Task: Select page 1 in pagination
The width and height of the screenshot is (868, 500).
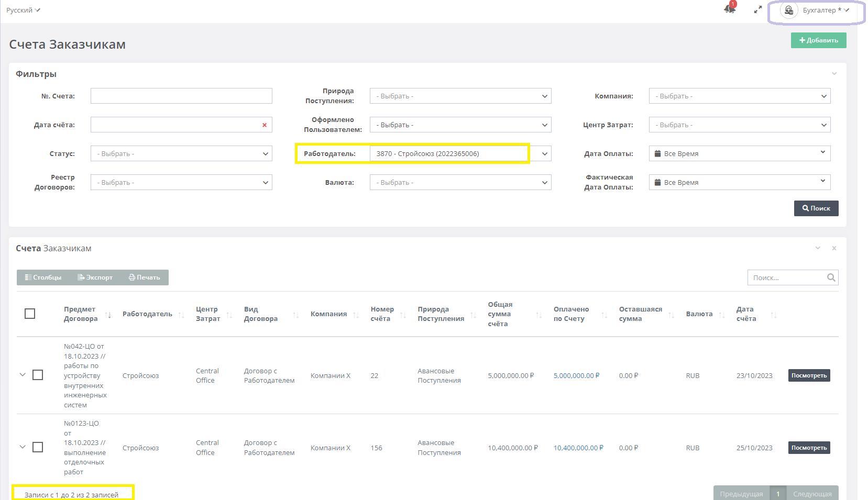Action: pyautogui.click(x=778, y=494)
